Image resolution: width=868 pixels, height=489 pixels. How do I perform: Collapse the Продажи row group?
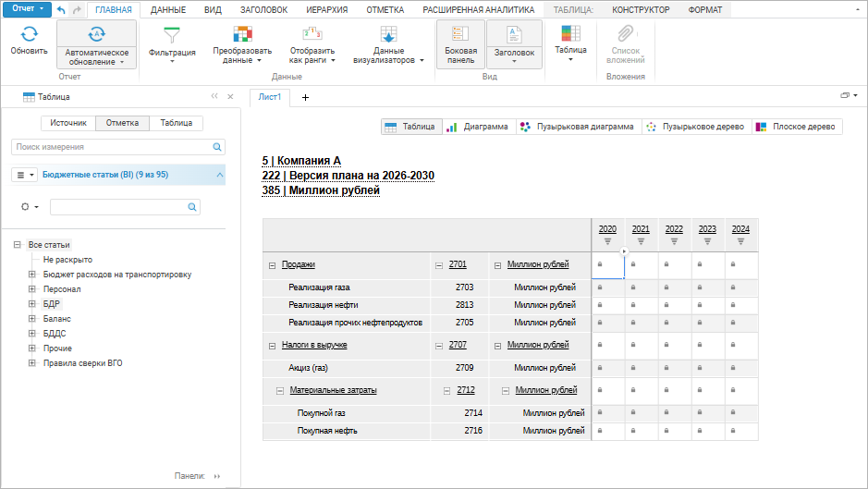pyautogui.click(x=272, y=265)
